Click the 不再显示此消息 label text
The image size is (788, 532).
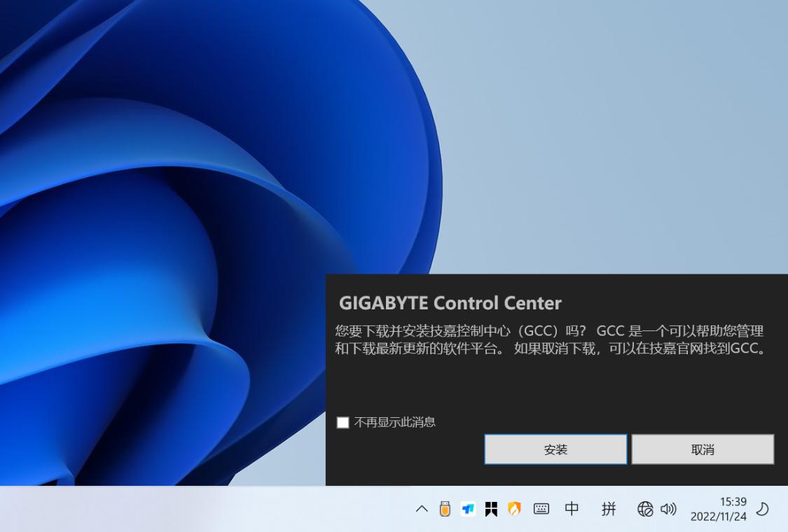pyautogui.click(x=394, y=423)
